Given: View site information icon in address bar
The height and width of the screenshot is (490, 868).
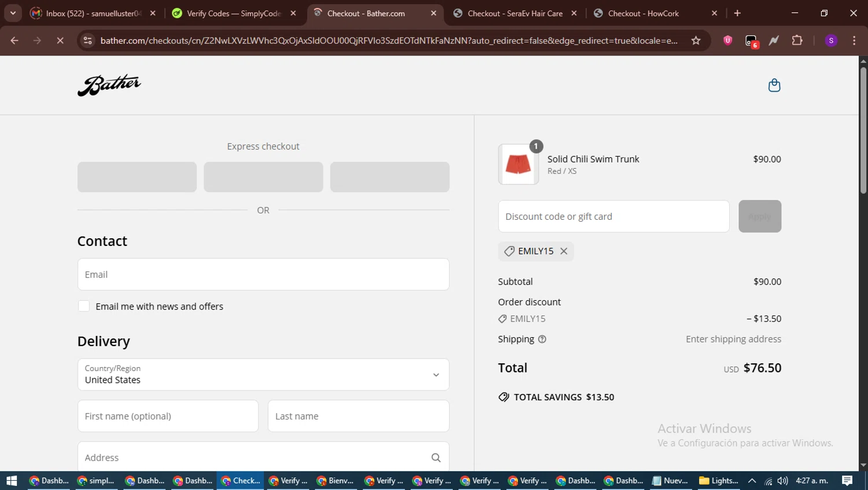Looking at the screenshot, I should click(x=87, y=40).
